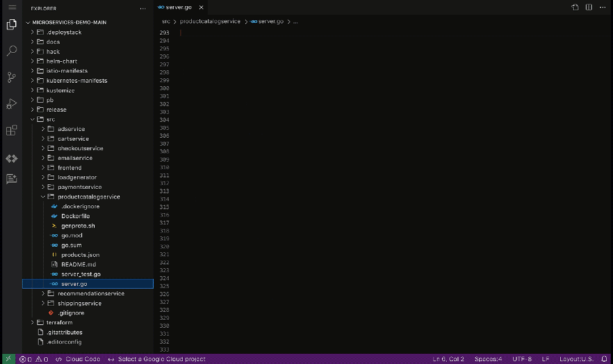Click the src breadcrumb segment
Screen dimensions: 613x364
[x=166, y=22]
